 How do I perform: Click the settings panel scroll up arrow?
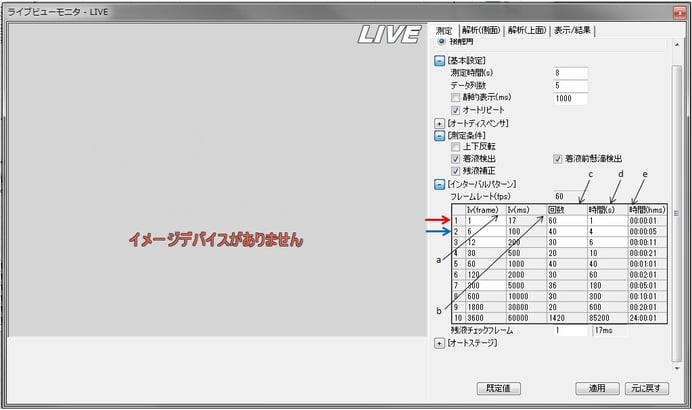point(677,45)
